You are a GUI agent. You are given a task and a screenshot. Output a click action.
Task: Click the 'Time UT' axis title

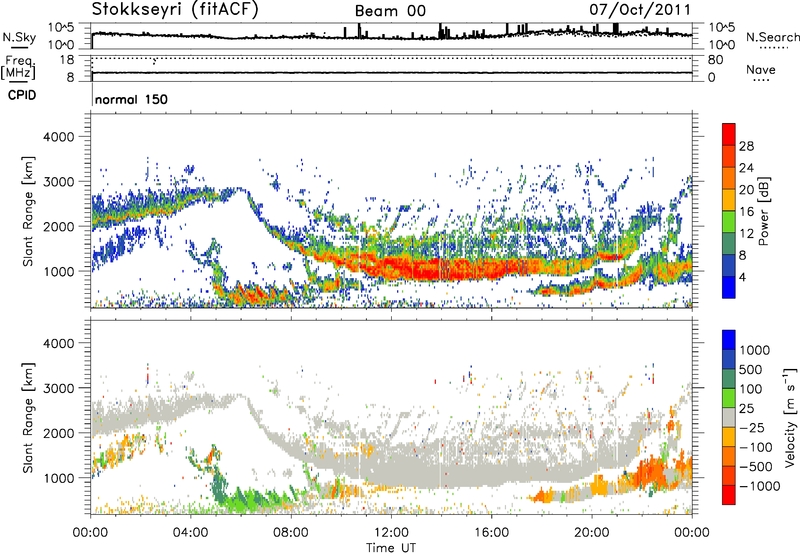click(391, 548)
